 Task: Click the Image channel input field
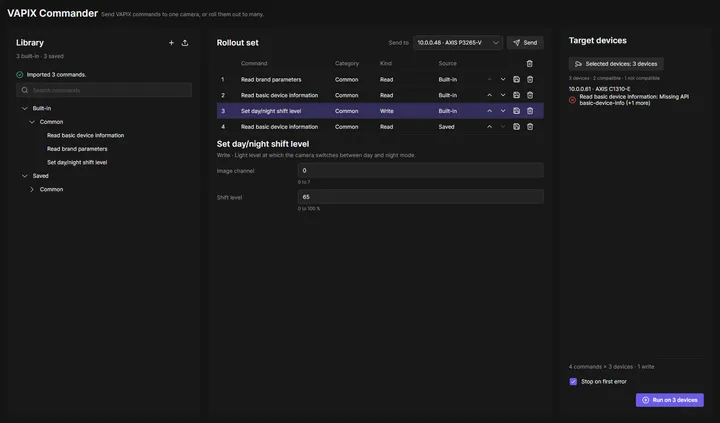[420, 170]
